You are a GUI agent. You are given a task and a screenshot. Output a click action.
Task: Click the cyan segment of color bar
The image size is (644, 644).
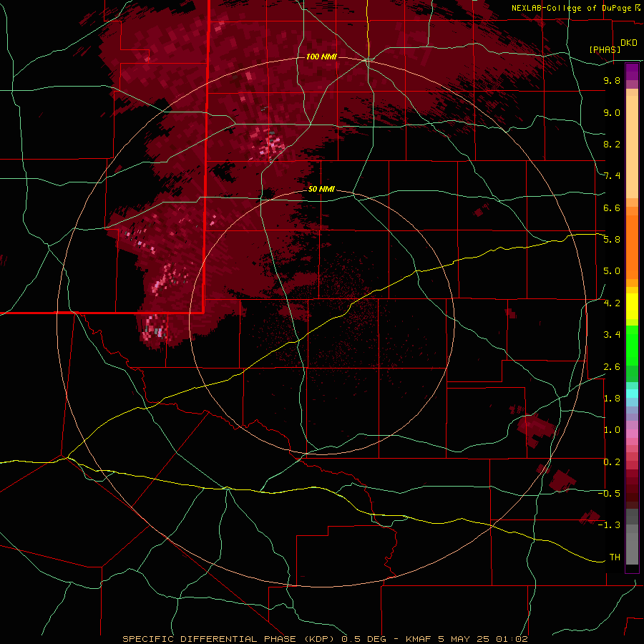pyautogui.click(x=632, y=394)
